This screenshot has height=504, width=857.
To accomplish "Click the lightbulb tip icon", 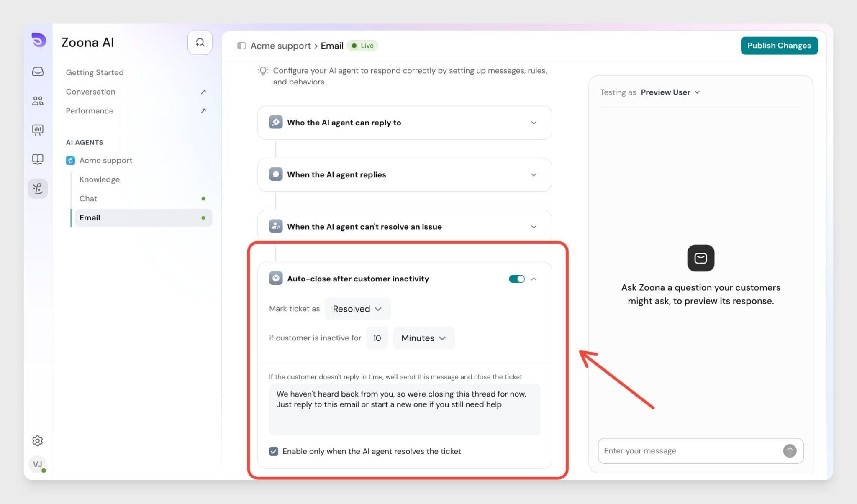I will pos(263,71).
